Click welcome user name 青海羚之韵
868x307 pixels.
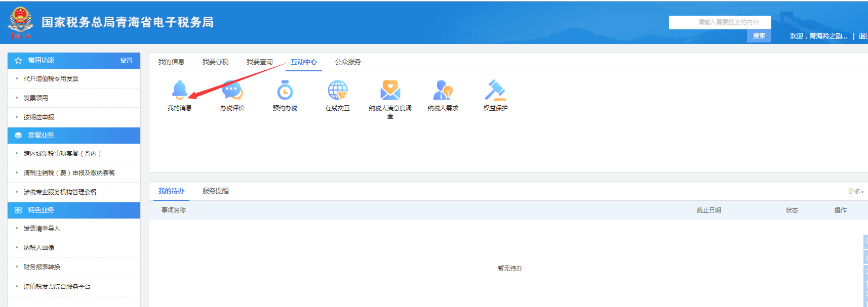click(828, 36)
